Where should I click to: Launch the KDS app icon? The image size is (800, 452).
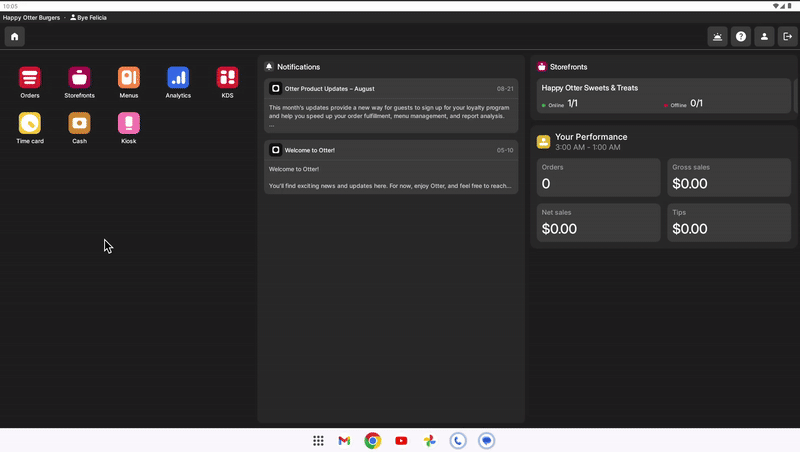pos(227,78)
